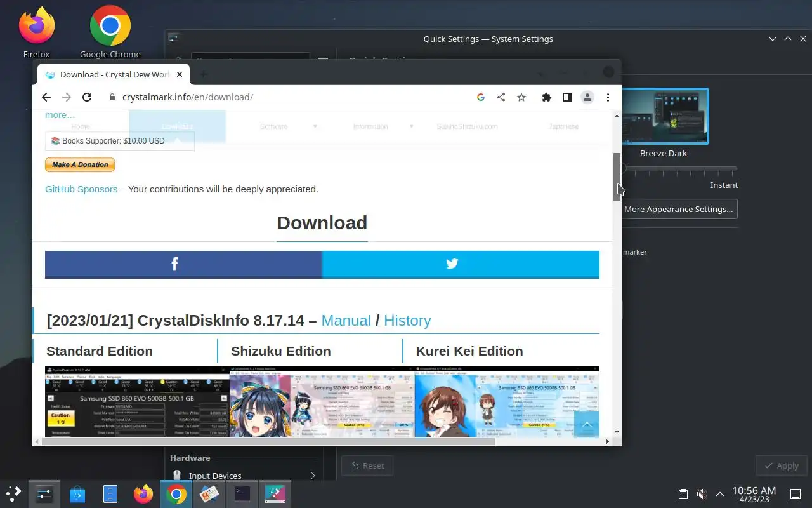Go back to the previous page in Chrome

(x=46, y=97)
